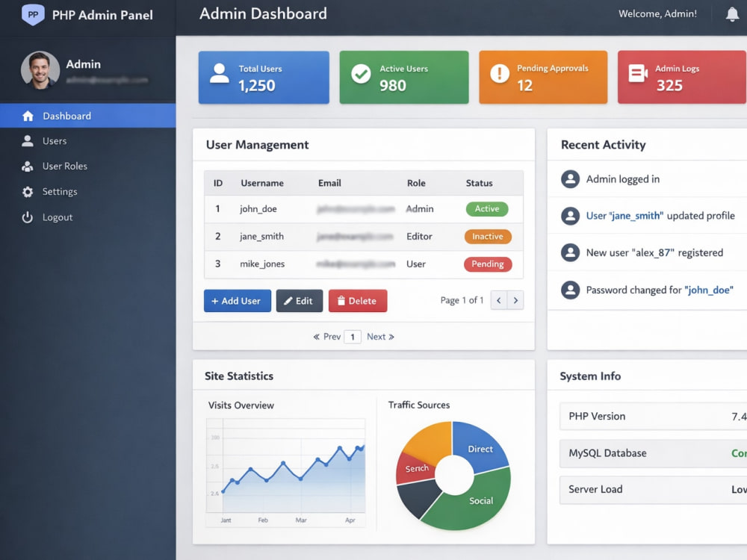Click avatar icon beside Admin logged in
Image resolution: width=747 pixels, height=560 pixels.
tap(570, 179)
